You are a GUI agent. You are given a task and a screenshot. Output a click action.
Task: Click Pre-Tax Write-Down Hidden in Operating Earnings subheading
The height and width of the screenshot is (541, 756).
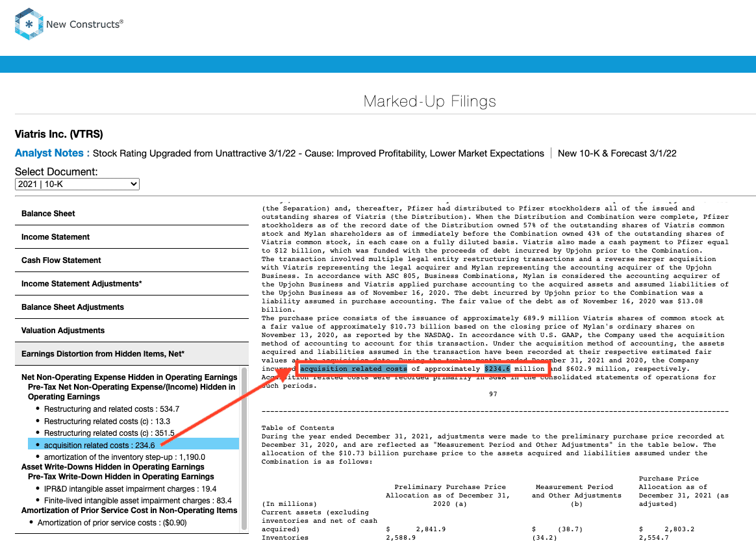(121, 477)
